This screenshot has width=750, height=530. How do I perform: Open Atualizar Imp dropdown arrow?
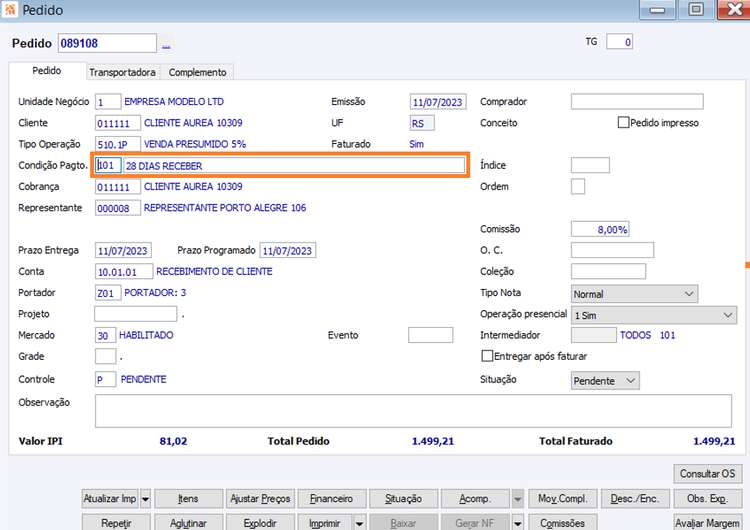coord(145,499)
